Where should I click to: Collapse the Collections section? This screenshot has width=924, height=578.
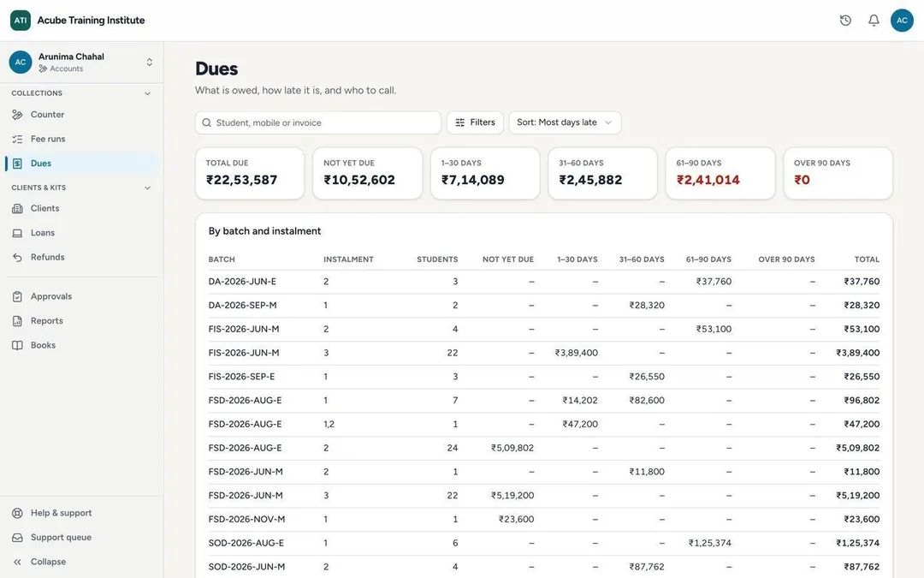coord(147,93)
